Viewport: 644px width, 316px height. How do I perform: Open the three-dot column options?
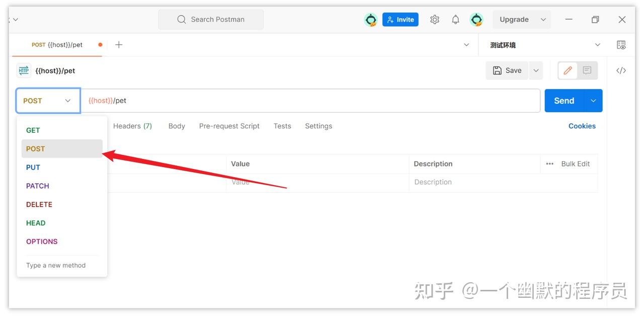[550, 164]
